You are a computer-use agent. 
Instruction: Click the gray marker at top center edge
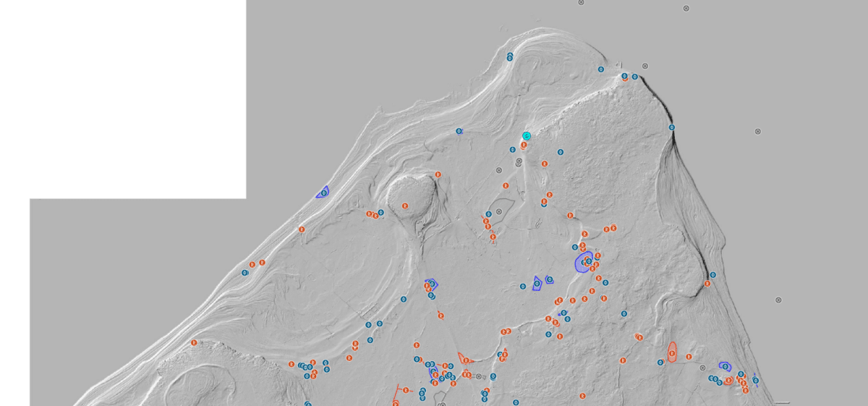coord(581,2)
